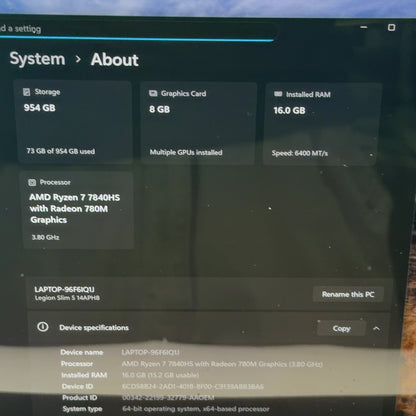Image resolution: width=416 pixels, height=416 pixels.
Task: Click the Processor chip icon
Action: tap(32, 182)
